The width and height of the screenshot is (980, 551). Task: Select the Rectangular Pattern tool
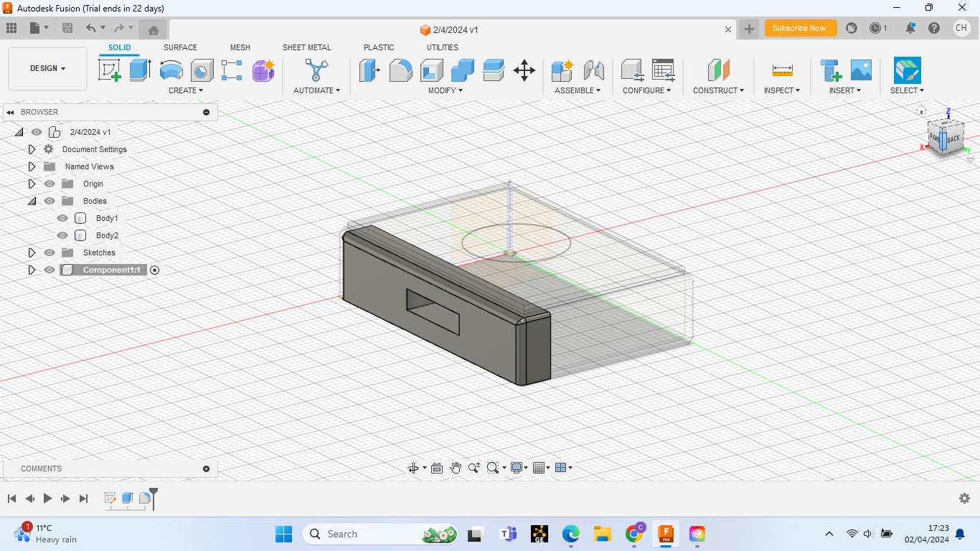tap(232, 70)
